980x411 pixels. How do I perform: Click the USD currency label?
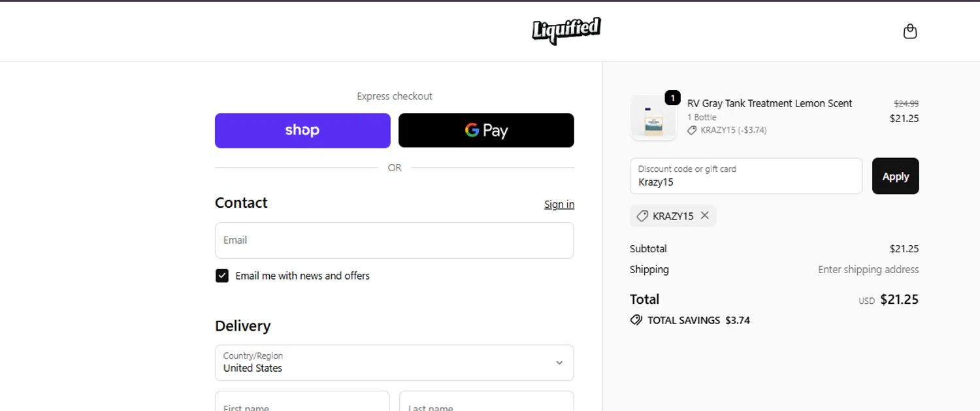pos(866,301)
